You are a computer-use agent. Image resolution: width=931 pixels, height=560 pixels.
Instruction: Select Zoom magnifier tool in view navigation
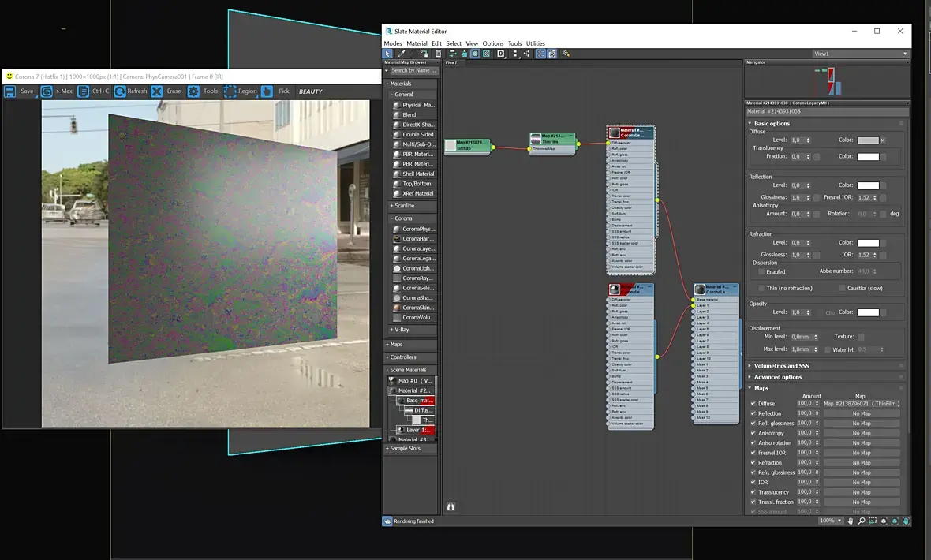pos(862,521)
